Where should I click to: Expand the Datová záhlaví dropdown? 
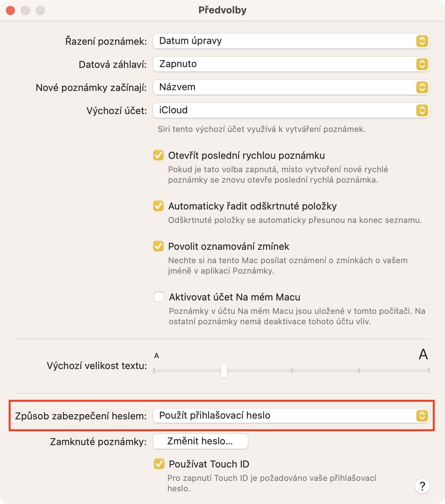click(x=291, y=64)
